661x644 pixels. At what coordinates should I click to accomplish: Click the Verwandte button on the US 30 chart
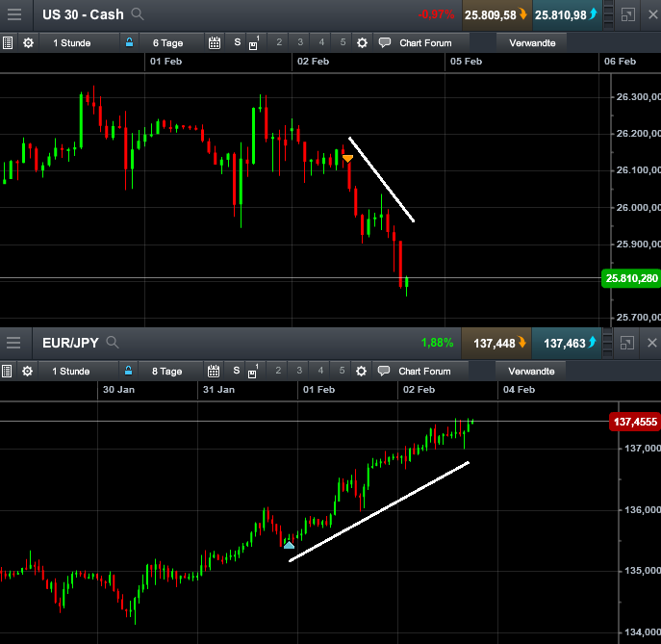(531, 43)
